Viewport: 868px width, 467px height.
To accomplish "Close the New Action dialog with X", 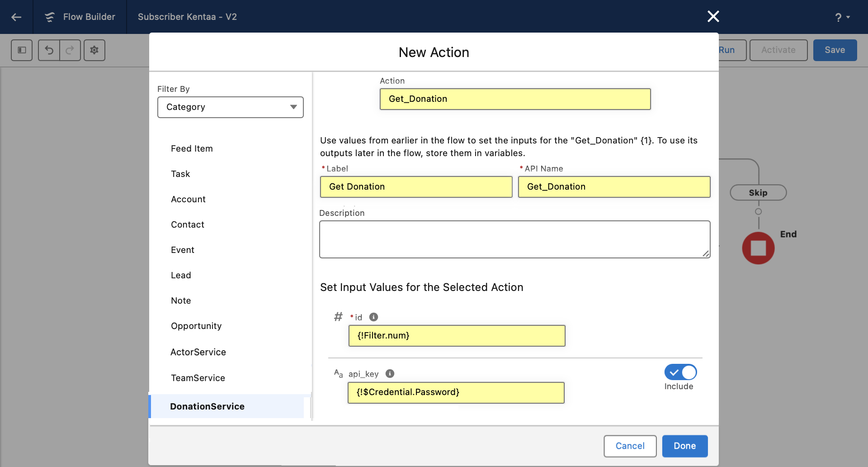I will point(713,16).
